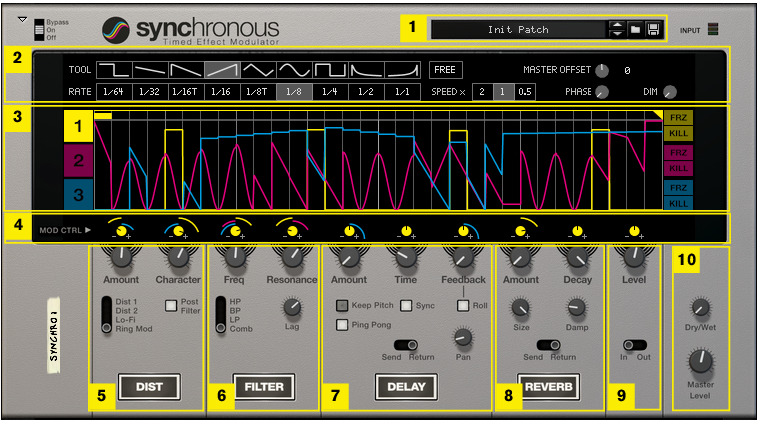The width and height of the screenshot is (757, 421).
Task: Enable the Ping Pong delay checkbox
Action: click(x=342, y=325)
